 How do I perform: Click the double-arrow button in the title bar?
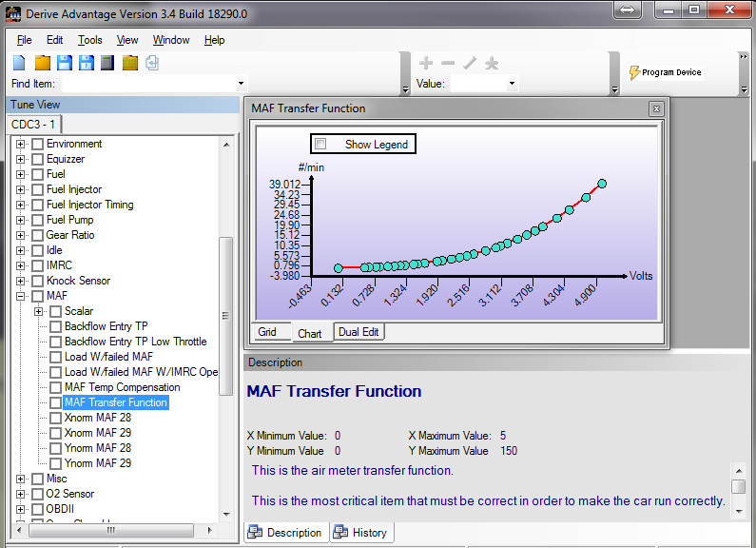628,10
